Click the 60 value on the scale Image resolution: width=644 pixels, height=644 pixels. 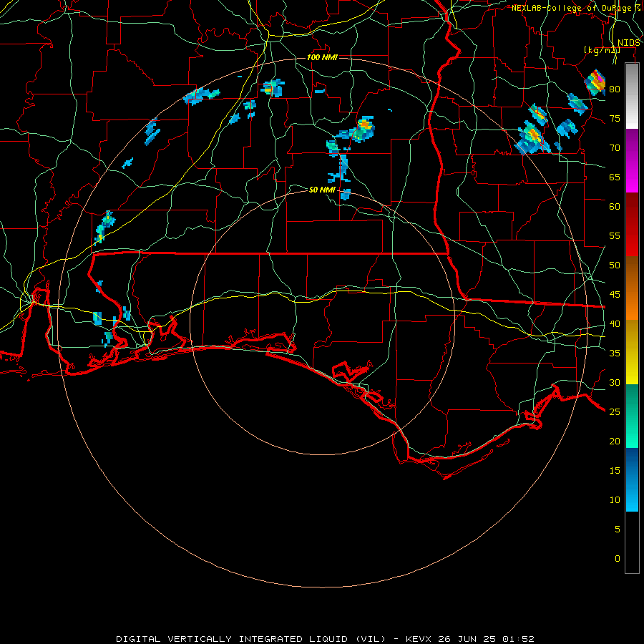(x=615, y=207)
